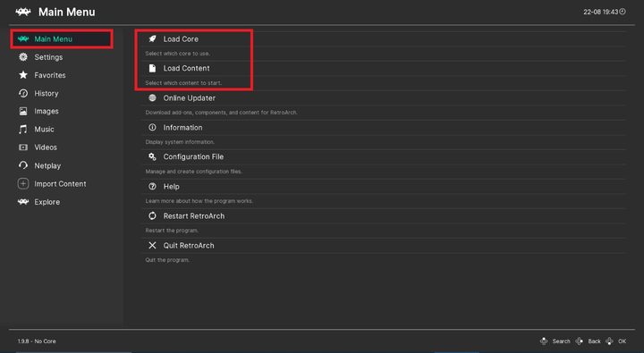
Task: Click the Explore invader icon
Action: [23, 202]
